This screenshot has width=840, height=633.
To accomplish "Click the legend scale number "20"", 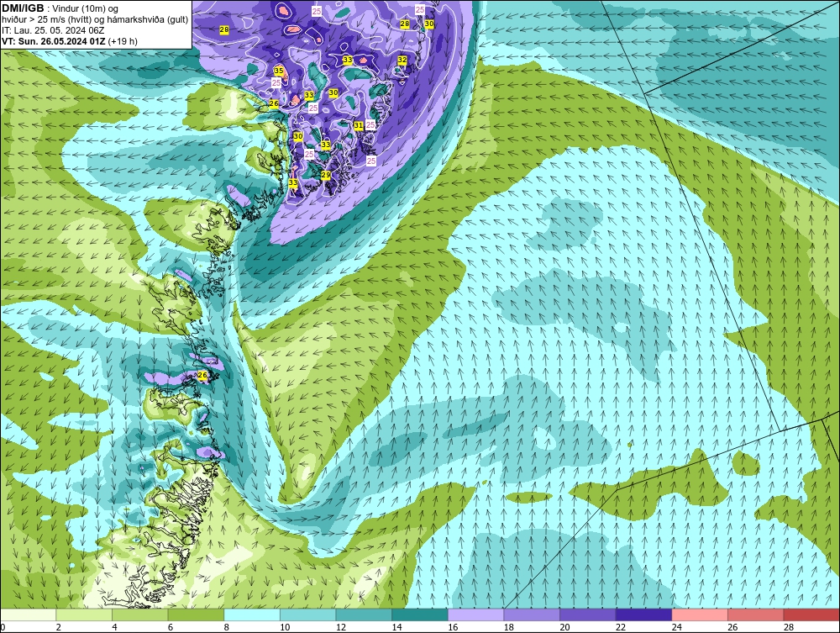I will [564, 627].
